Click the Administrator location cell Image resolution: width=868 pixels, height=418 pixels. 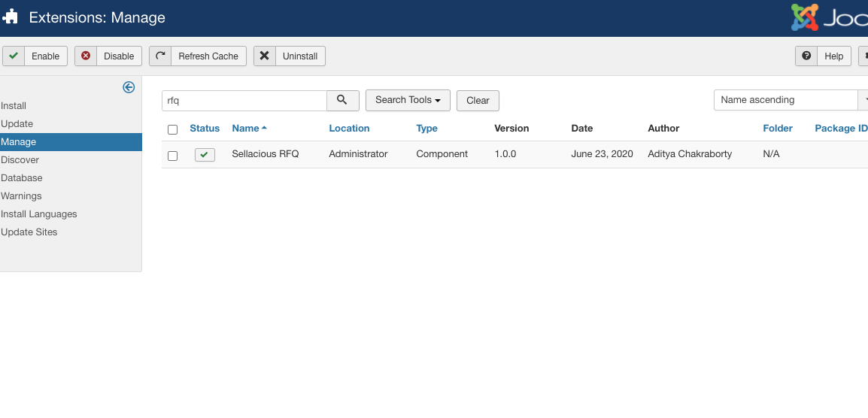point(358,154)
